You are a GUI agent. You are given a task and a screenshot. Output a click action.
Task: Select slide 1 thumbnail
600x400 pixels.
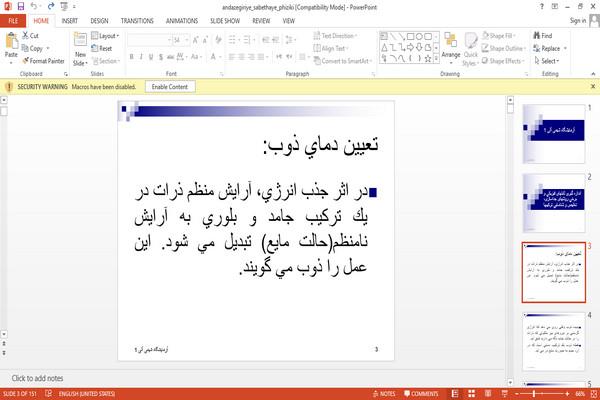coord(554,134)
